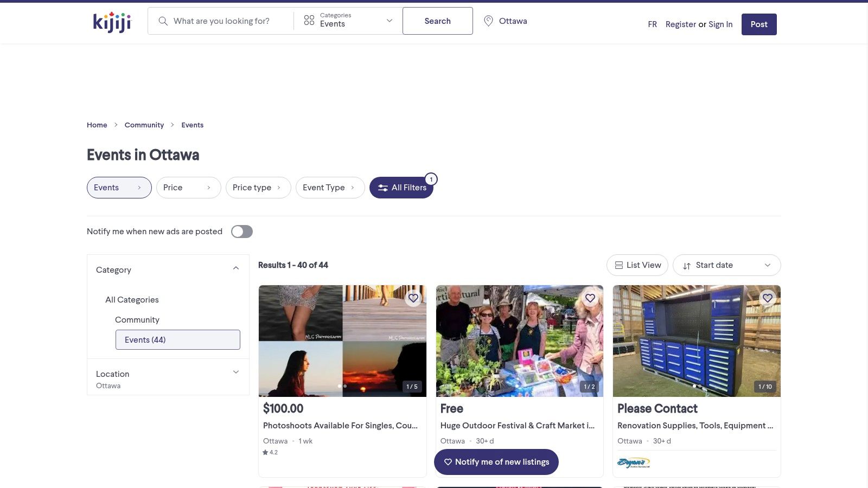The image size is (868, 488).
Task: Switch to List View
Action: (637, 265)
